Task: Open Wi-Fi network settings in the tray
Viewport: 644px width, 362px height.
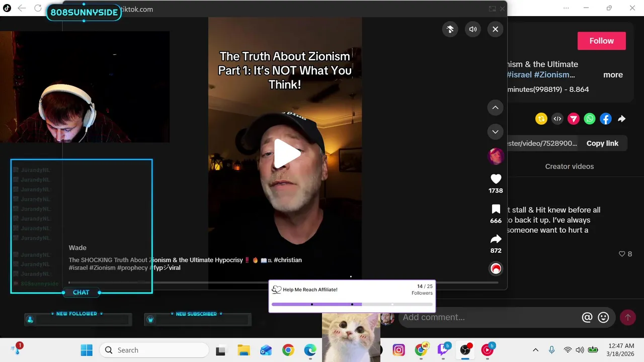Action: click(x=568, y=350)
